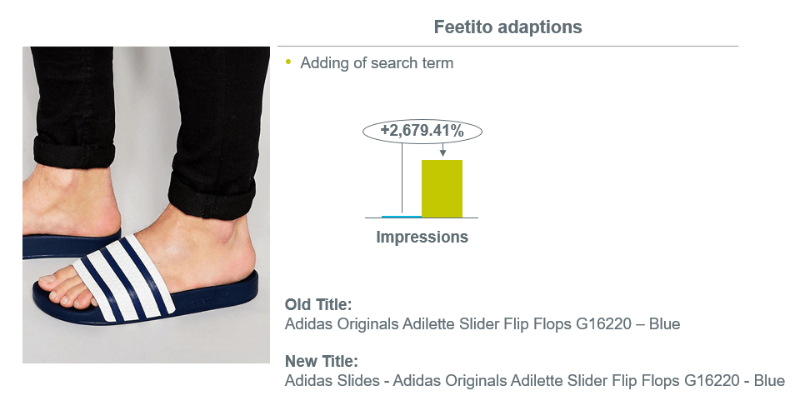Select the old title text ending '– Blue'
Viewport: 800px width, 405px height.
pyautogui.click(x=482, y=324)
